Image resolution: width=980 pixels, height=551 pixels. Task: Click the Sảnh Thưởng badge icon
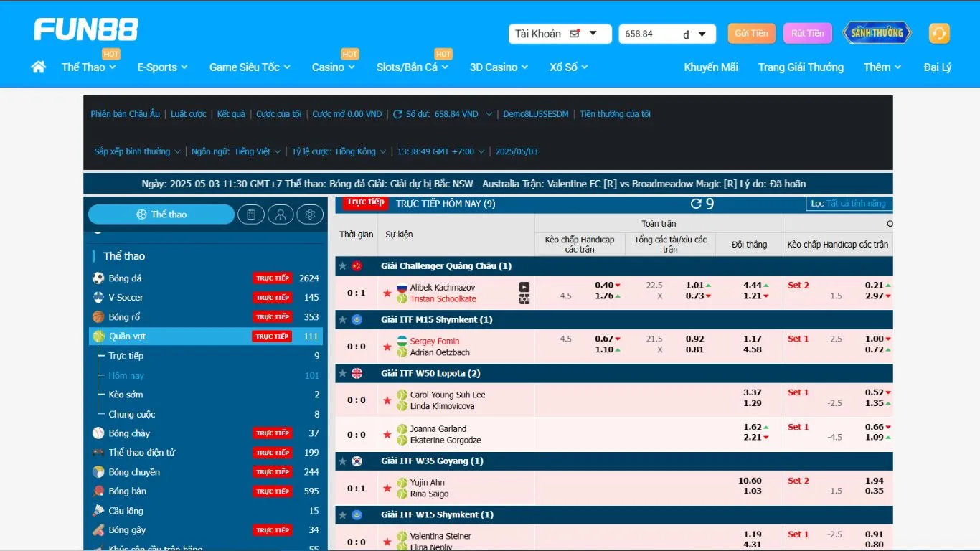coord(877,33)
